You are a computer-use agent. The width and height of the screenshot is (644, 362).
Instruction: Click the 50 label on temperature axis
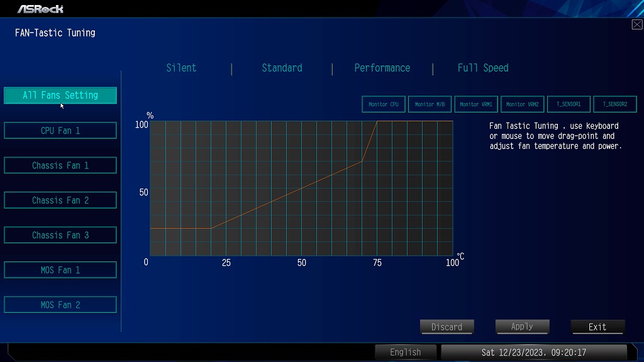(x=302, y=263)
